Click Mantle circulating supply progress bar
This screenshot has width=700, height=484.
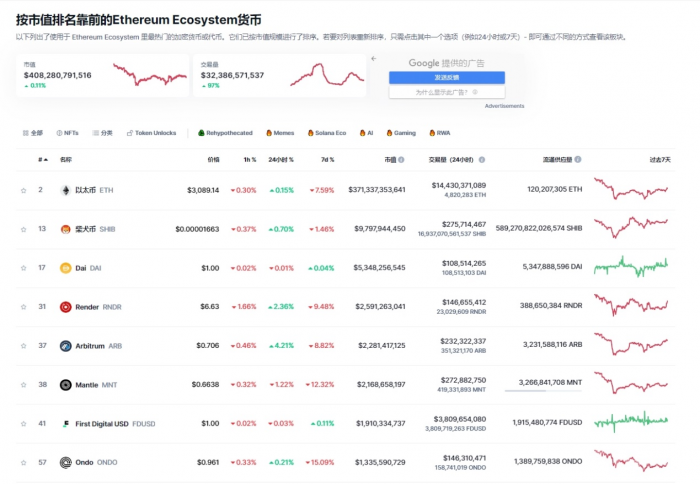(543, 391)
